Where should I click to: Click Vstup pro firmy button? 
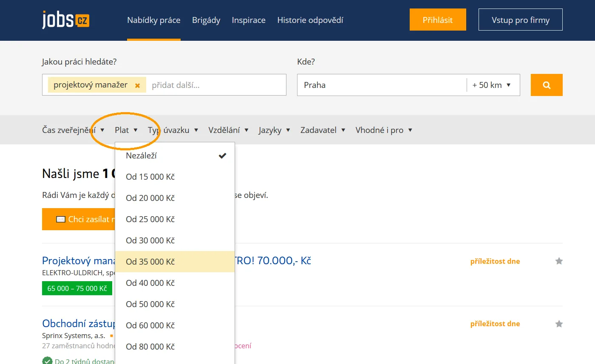[x=521, y=20]
